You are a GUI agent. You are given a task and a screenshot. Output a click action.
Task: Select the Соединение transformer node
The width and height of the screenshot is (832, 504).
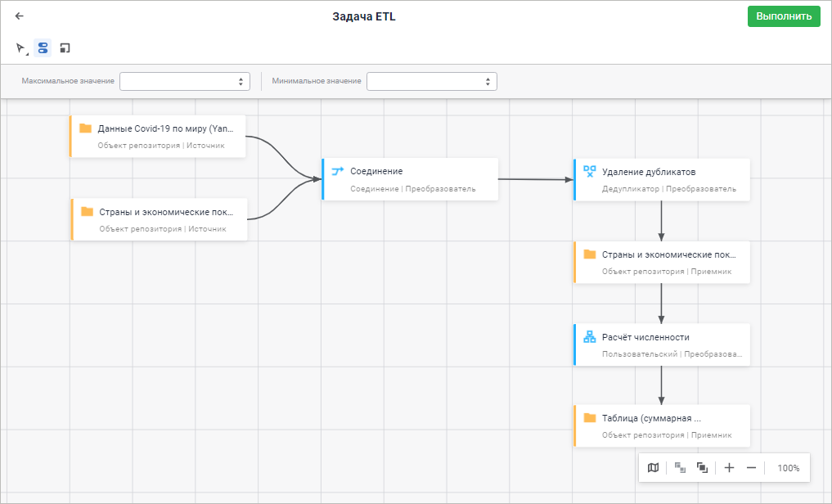[411, 179]
